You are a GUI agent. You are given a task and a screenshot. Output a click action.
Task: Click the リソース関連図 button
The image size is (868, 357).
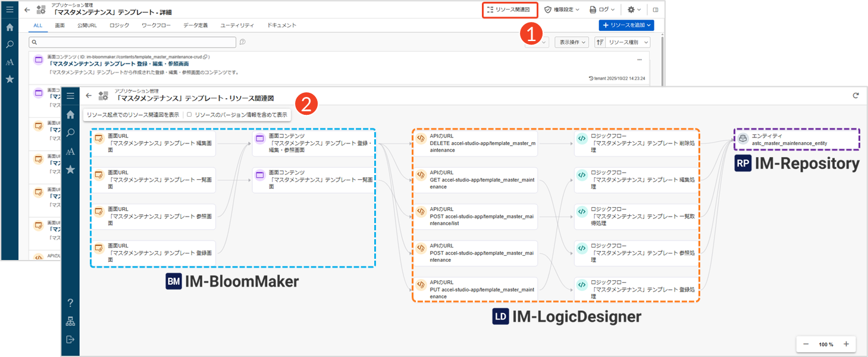(509, 10)
